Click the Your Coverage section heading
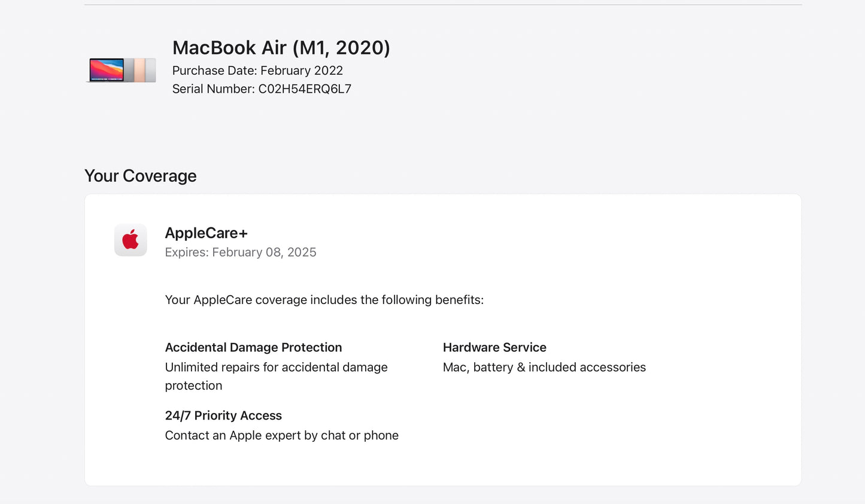 [x=141, y=176]
